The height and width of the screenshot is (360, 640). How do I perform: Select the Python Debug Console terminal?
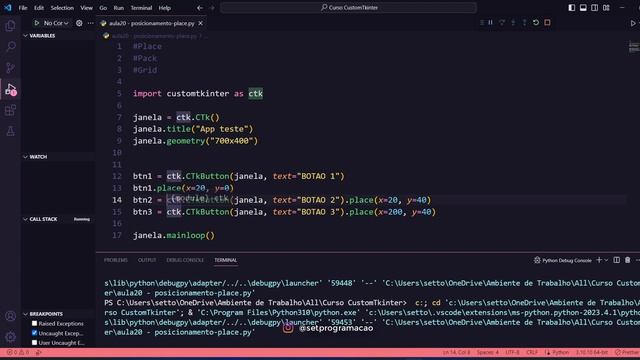pyautogui.click(x=562, y=260)
